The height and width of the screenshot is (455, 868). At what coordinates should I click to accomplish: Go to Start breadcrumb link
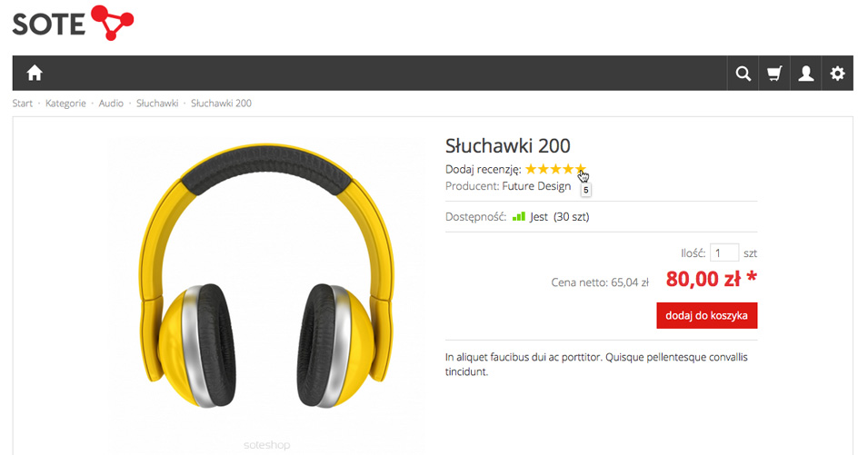point(23,104)
